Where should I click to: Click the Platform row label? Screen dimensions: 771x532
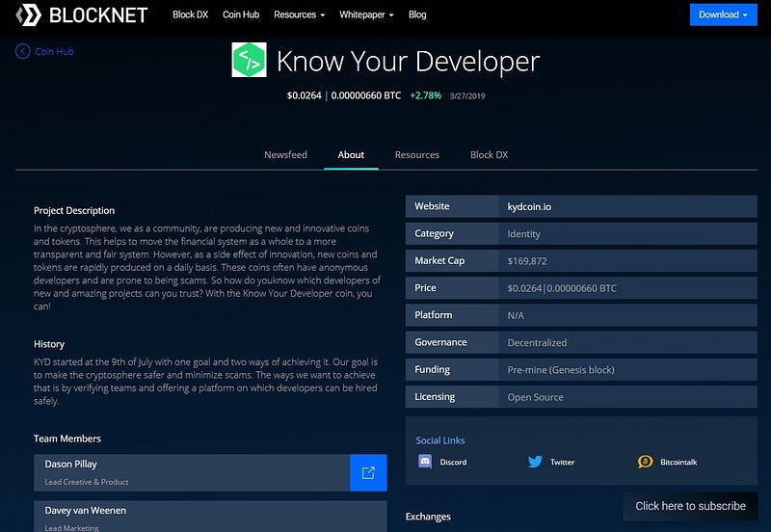[433, 315]
